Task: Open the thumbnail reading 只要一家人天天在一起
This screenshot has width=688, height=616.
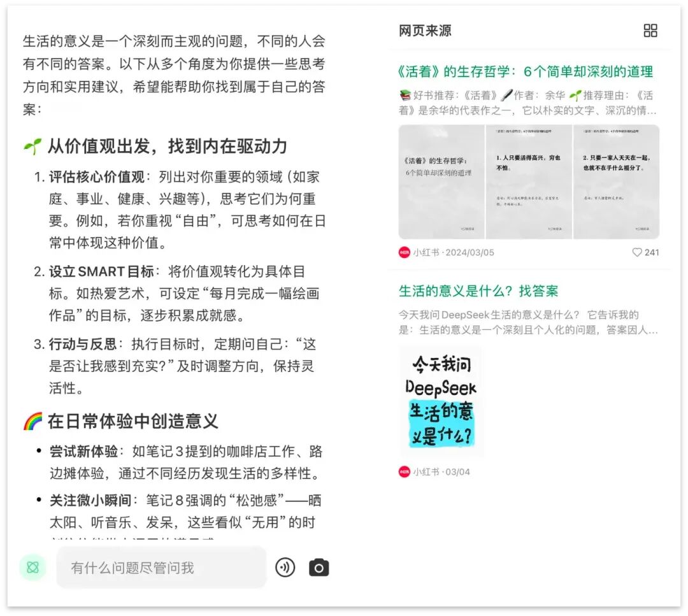Action: coord(617,182)
